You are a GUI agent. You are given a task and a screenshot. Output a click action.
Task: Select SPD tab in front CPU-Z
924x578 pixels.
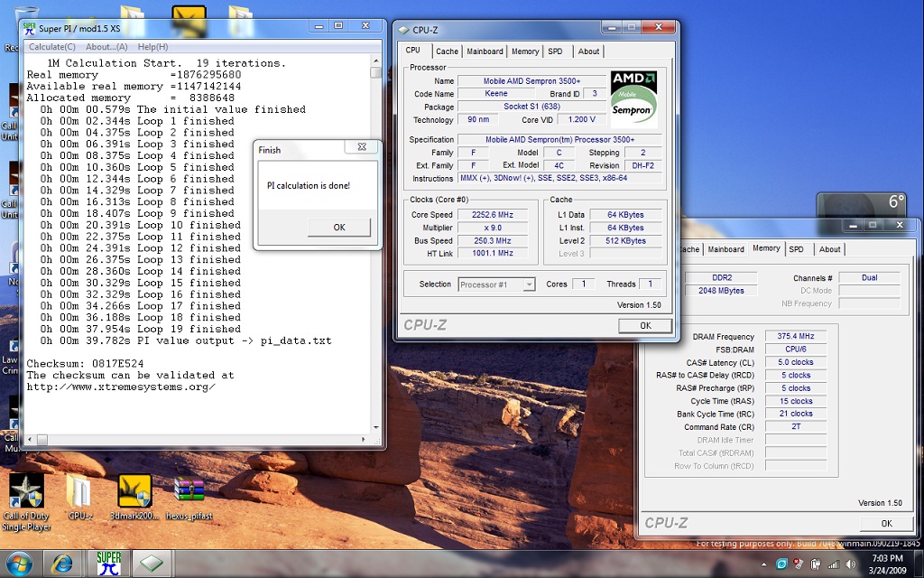(556, 51)
